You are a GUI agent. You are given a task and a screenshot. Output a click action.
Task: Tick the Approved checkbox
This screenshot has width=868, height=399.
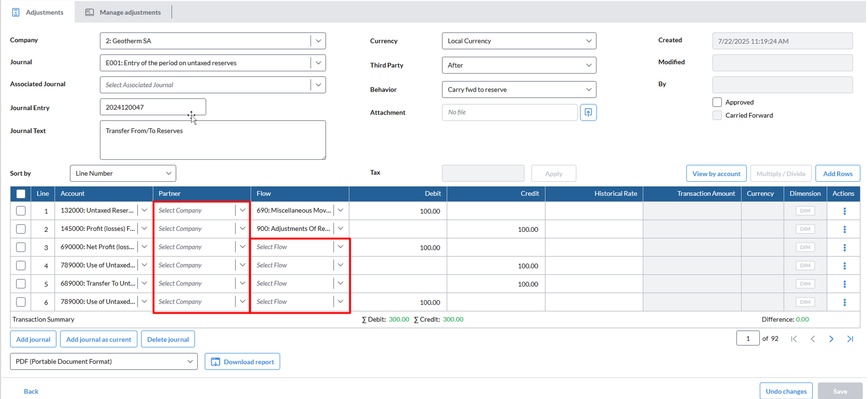717,102
